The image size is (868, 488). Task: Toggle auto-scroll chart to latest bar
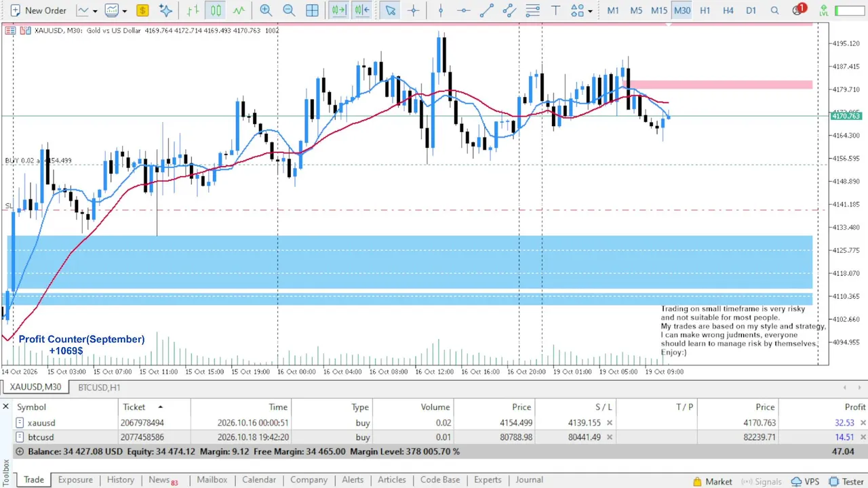(x=338, y=10)
